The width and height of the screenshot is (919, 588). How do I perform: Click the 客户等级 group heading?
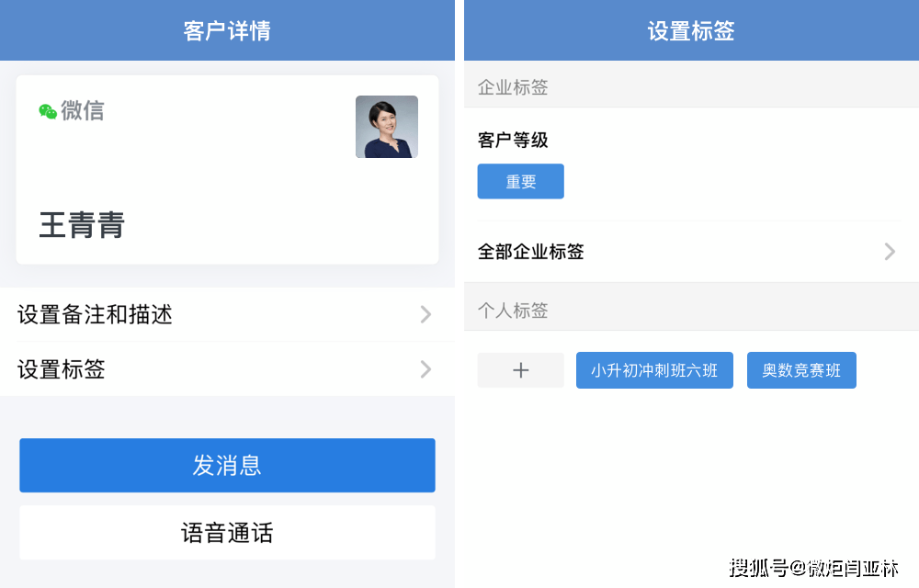(513, 140)
